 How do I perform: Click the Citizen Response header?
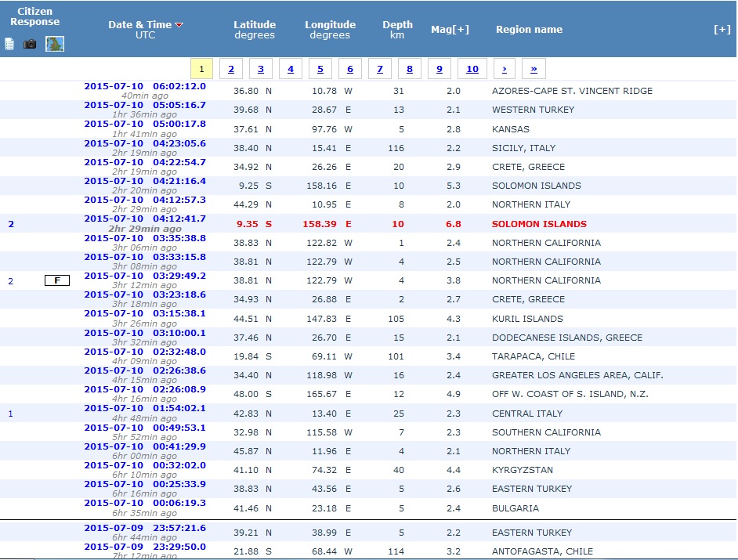[34, 16]
